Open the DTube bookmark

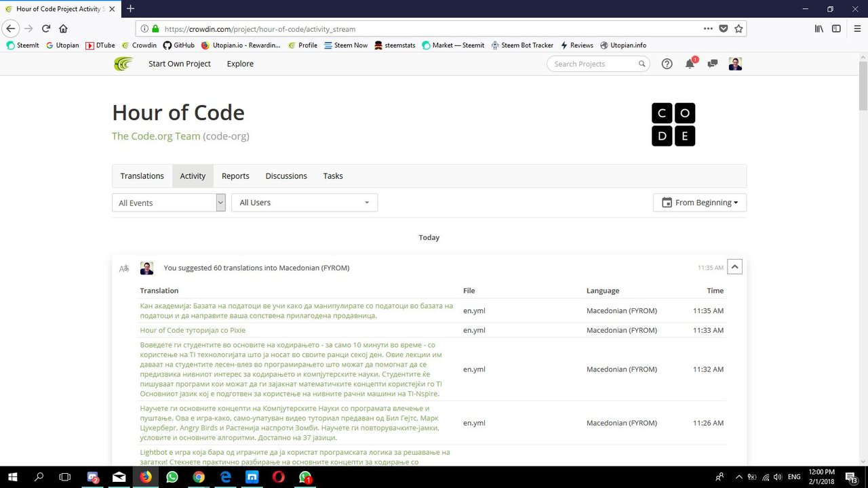point(100,45)
